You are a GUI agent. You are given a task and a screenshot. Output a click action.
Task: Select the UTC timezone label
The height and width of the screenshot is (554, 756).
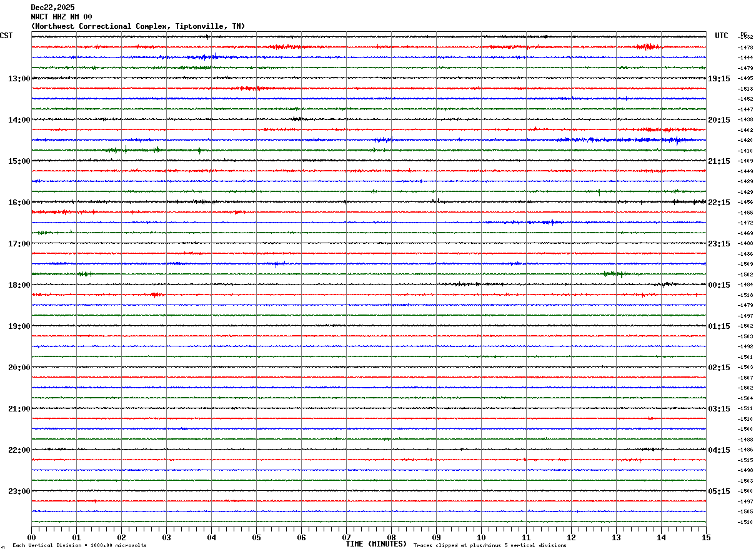[721, 36]
